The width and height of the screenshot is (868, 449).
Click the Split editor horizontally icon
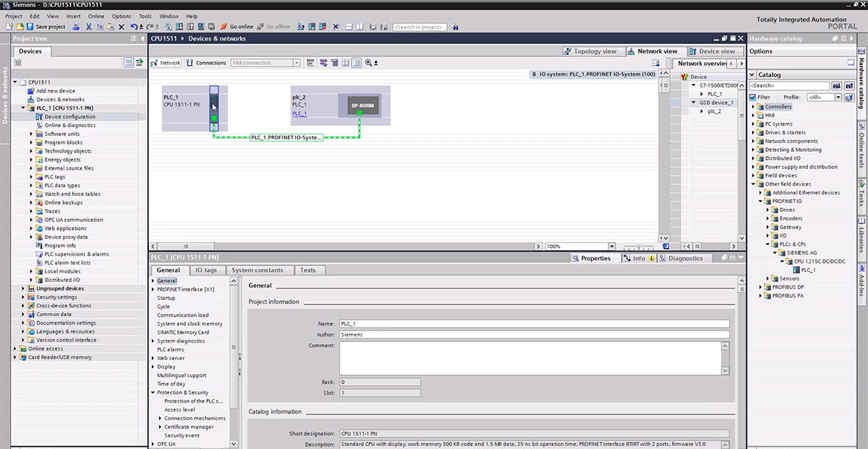(349, 27)
